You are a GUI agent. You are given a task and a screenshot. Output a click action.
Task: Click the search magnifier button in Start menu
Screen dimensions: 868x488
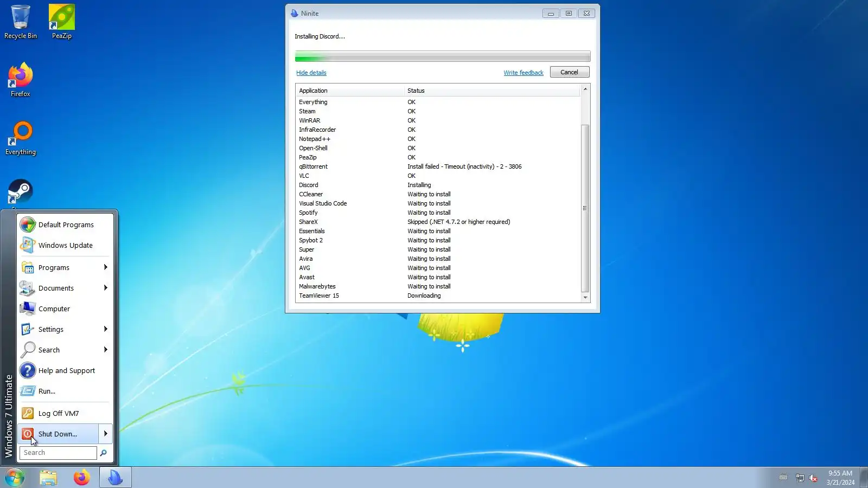[x=104, y=453]
